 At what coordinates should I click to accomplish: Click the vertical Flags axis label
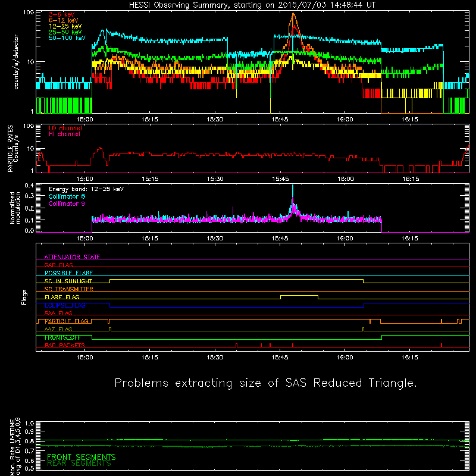tap(24, 297)
